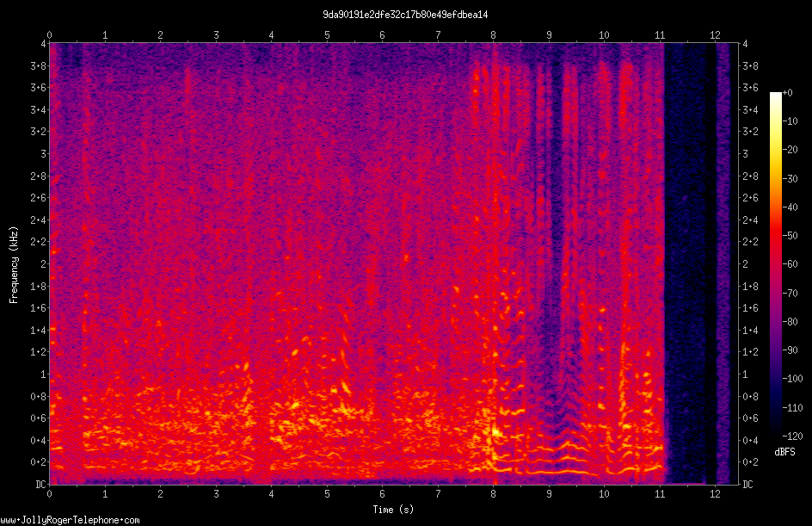Click the 'DC' label on the left frequency axis

(40, 485)
